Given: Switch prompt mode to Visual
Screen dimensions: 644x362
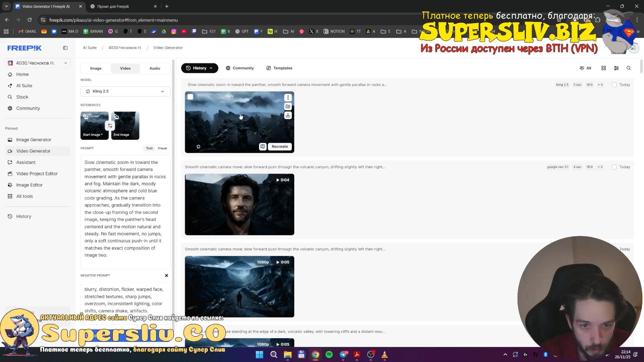Looking at the screenshot, I should pos(162,148).
